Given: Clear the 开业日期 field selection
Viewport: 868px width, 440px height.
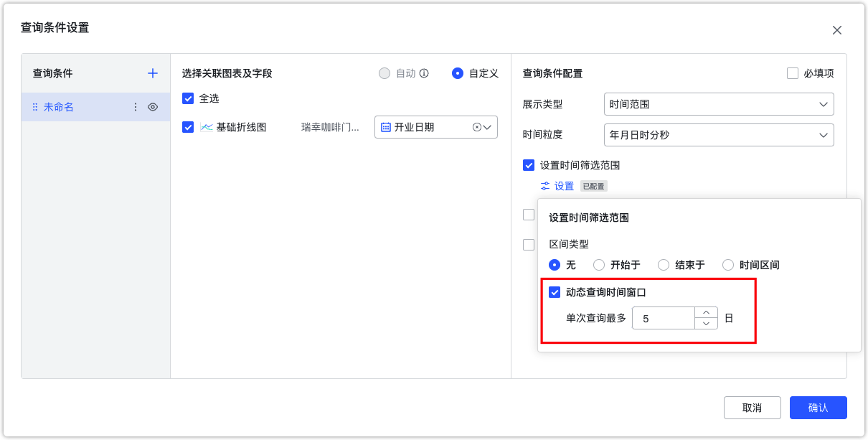Looking at the screenshot, I should click(477, 127).
